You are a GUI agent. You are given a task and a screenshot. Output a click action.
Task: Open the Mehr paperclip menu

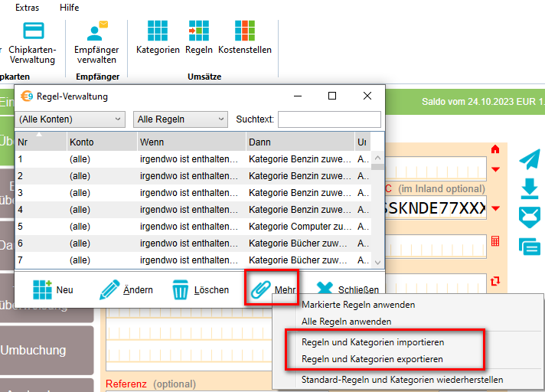point(272,289)
